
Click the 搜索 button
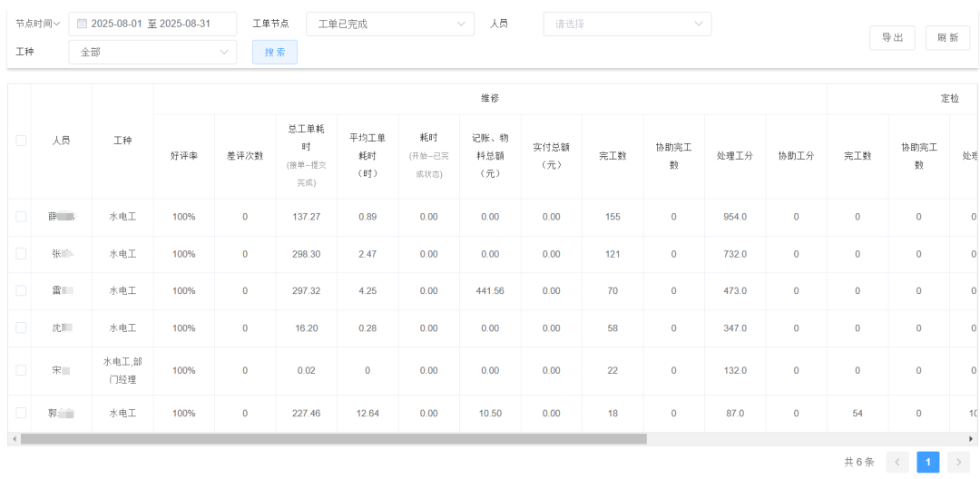tap(274, 53)
